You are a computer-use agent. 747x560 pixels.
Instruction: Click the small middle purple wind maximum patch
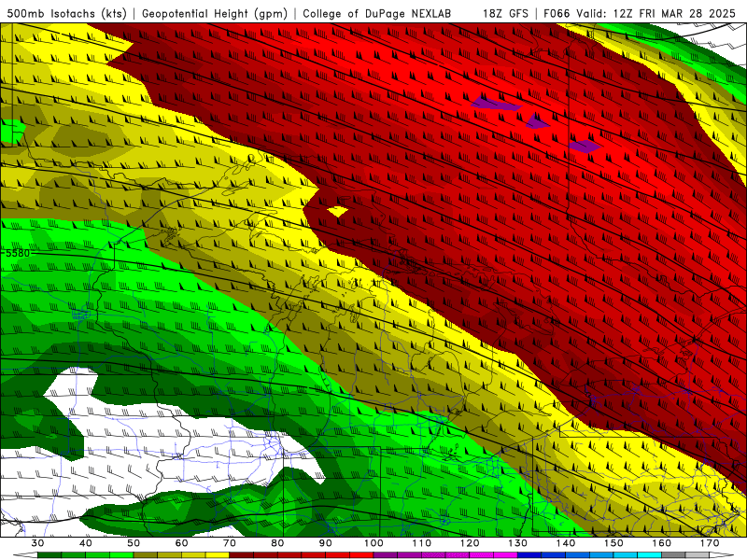[x=538, y=121]
